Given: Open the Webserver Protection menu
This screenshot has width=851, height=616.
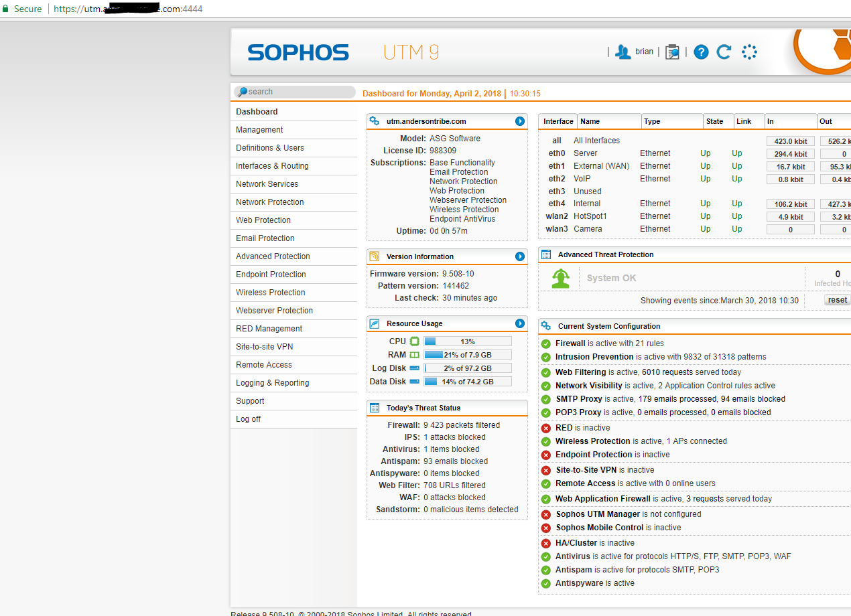Looking at the screenshot, I should point(293,311).
